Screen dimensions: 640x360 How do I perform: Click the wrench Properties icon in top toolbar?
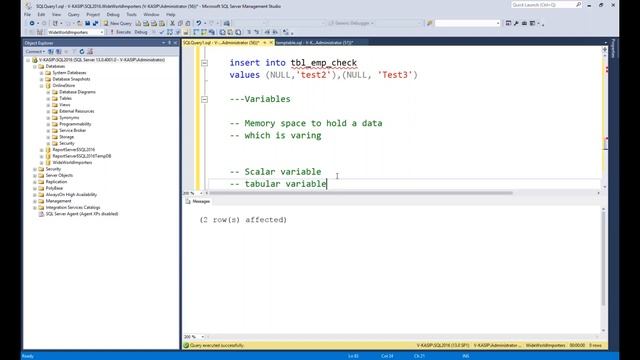516,23
